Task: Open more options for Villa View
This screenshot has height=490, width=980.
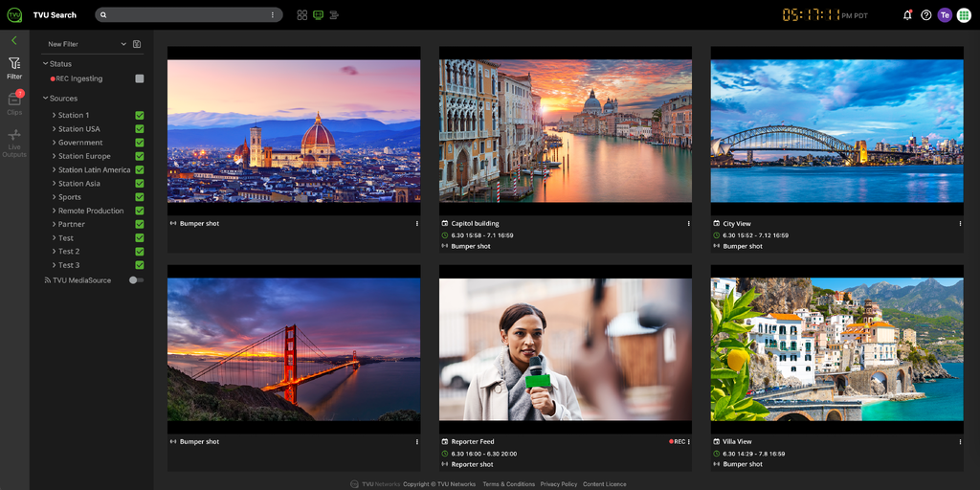Action: tap(961, 442)
